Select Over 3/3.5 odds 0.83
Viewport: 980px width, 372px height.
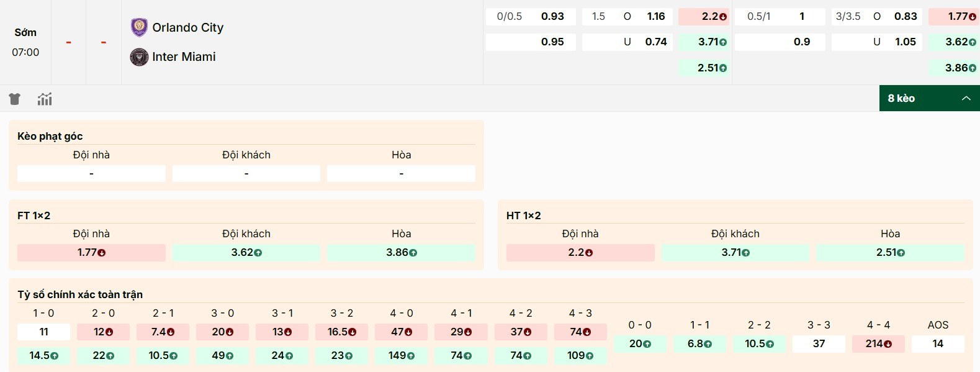point(905,17)
